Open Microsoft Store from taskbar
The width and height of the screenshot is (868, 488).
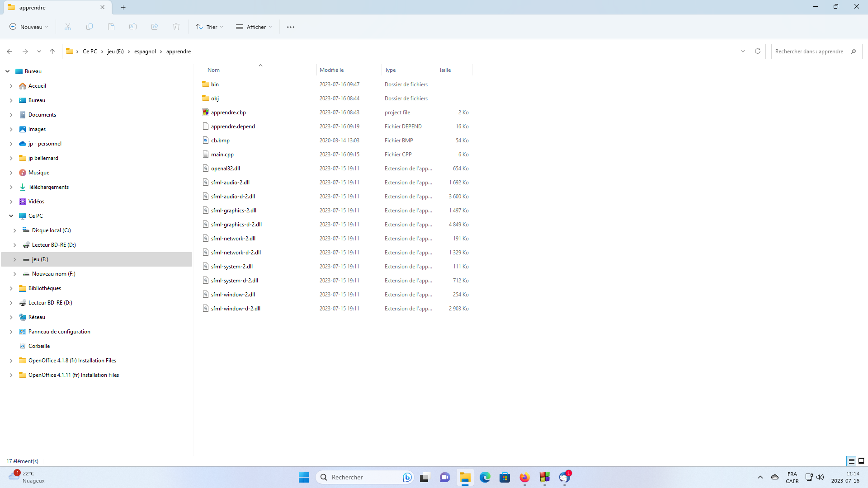pos(505,477)
